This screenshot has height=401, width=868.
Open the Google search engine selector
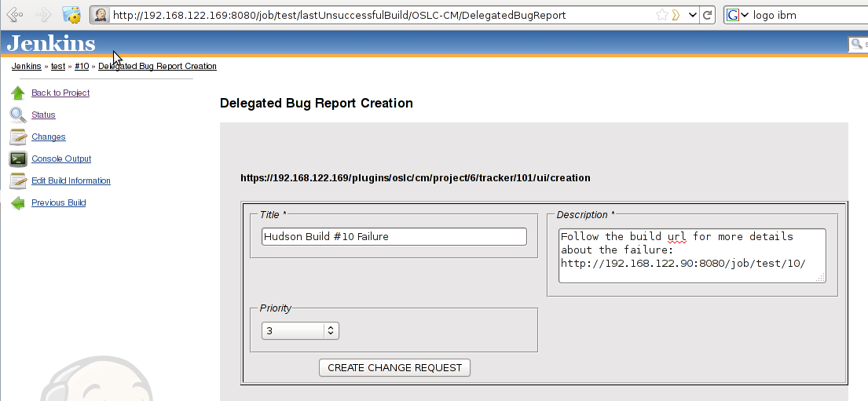[x=738, y=15]
